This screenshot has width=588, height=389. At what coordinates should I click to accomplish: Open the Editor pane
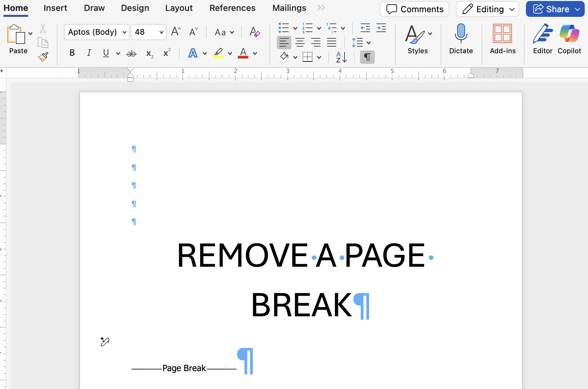(542, 40)
